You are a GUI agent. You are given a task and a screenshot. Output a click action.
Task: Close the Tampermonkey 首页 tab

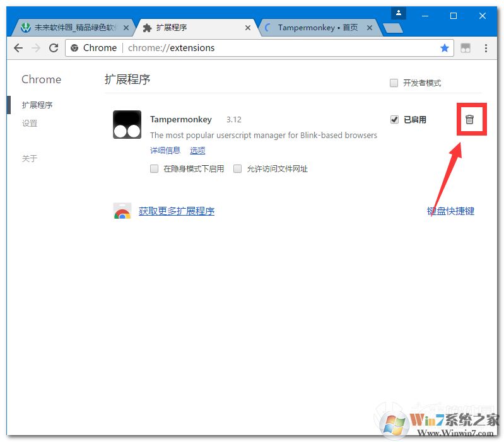click(370, 28)
